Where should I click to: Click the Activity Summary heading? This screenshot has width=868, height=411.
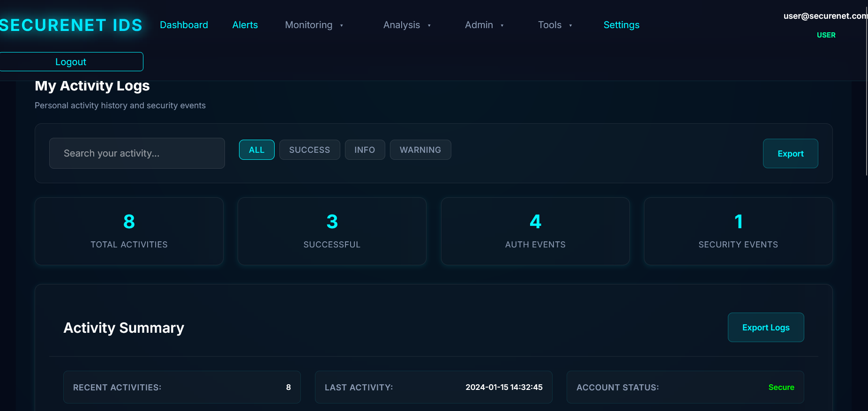coord(124,328)
